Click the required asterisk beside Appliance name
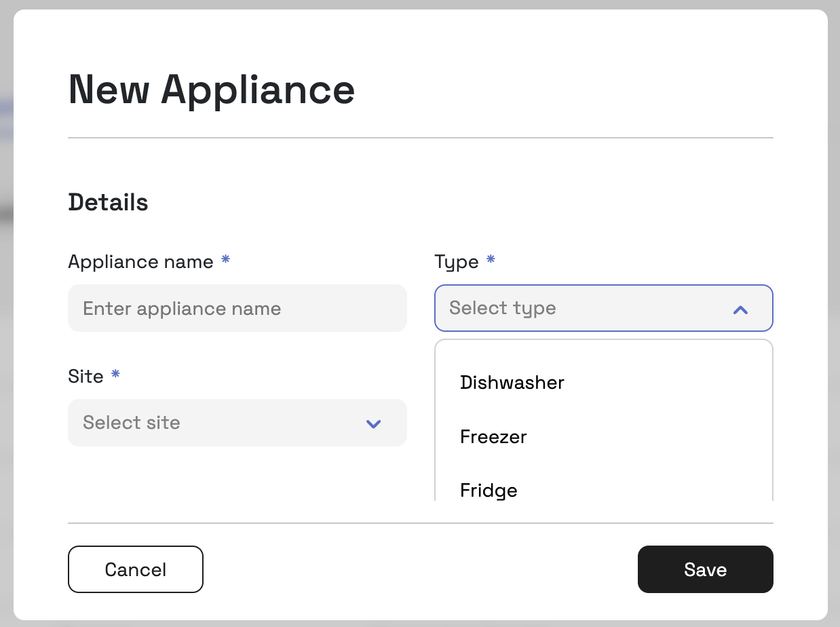 [x=226, y=260]
